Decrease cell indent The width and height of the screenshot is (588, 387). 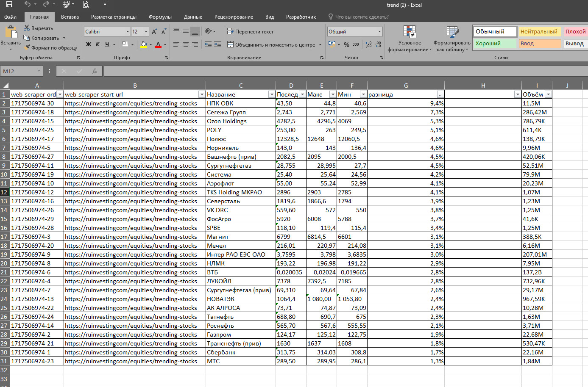(208, 44)
